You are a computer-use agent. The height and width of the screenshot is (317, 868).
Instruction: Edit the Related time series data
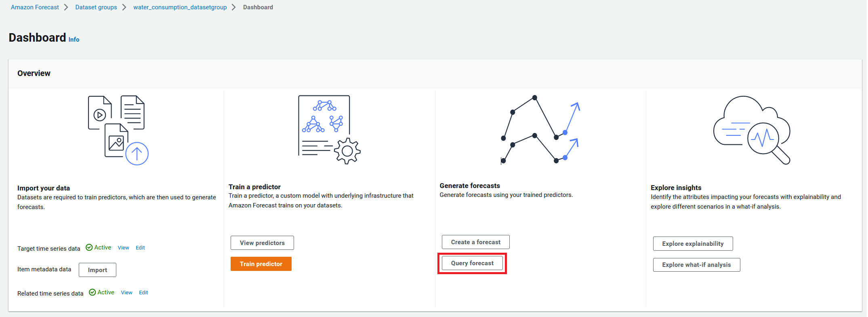tap(143, 293)
